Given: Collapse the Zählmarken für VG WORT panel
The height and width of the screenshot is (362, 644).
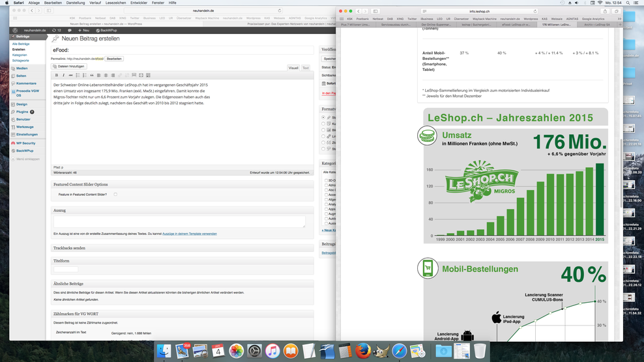Looking at the screenshot, I should (183, 314).
